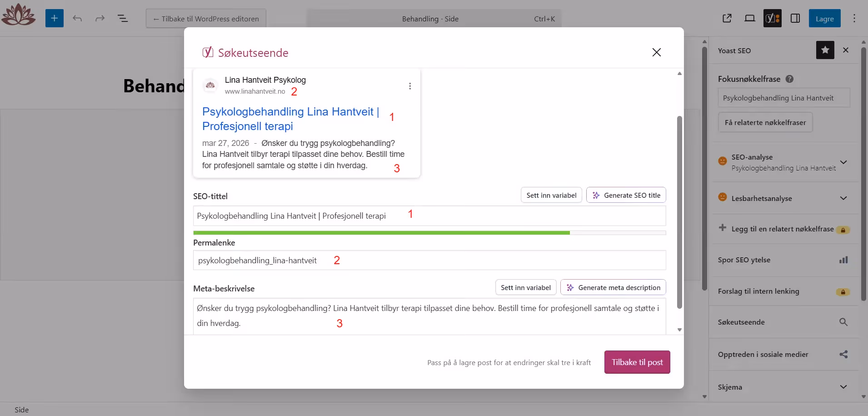Open Søkeutseende in Yoast sidebar
The height and width of the screenshot is (416, 868).
click(x=784, y=322)
